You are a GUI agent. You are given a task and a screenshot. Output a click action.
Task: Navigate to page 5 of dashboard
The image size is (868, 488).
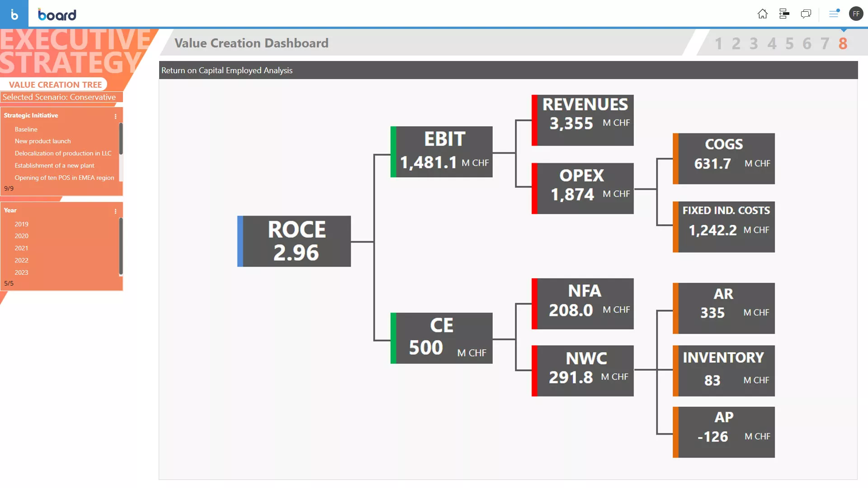point(789,43)
